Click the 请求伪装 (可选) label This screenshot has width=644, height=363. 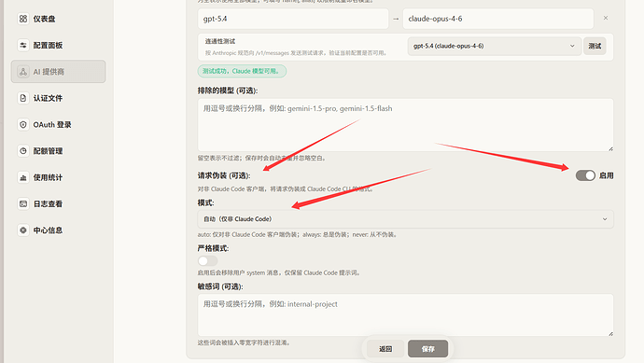point(224,175)
